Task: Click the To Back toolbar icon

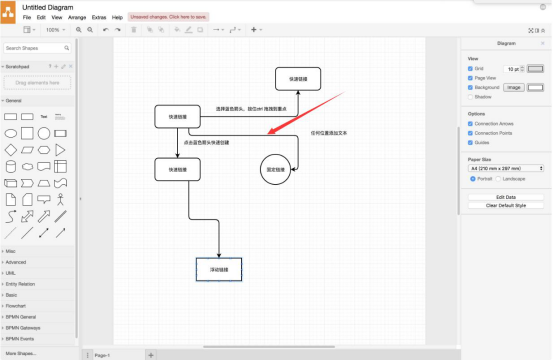Action: (x=161, y=30)
